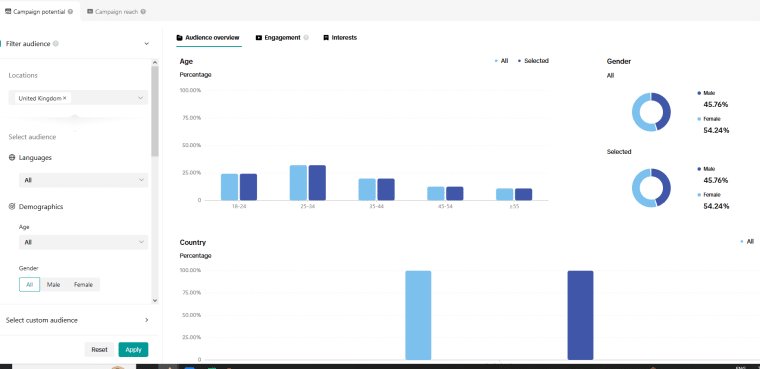Click the info icon beside Campaign reach
Image resolution: width=760 pixels, height=369 pixels.
(143, 12)
